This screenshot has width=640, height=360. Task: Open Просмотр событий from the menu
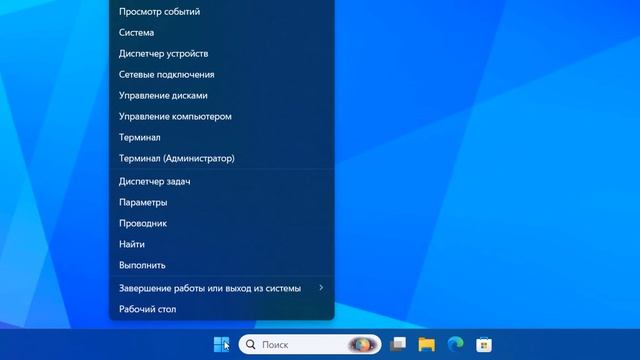222,12
